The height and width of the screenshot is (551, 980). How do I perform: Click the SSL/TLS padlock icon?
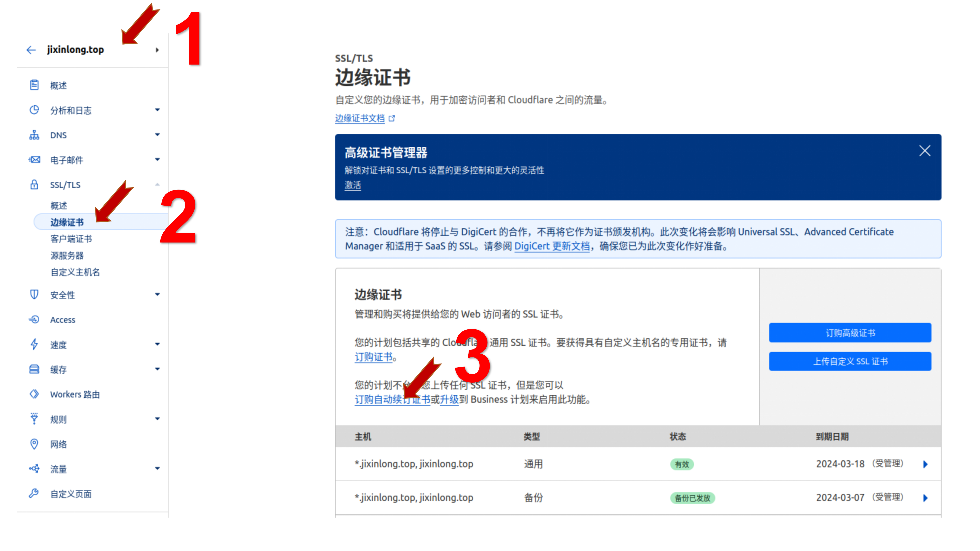pyautogui.click(x=34, y=184)
